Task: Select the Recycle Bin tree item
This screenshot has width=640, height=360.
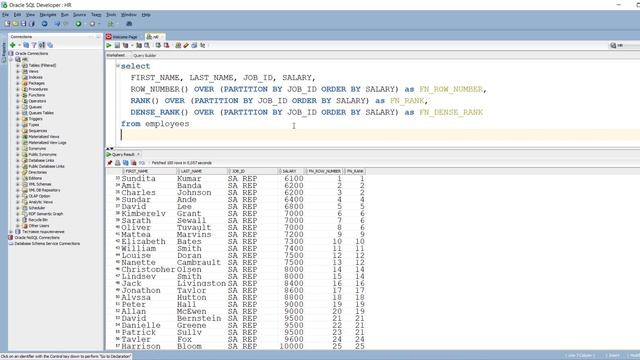Action: (x=38, y=220)
